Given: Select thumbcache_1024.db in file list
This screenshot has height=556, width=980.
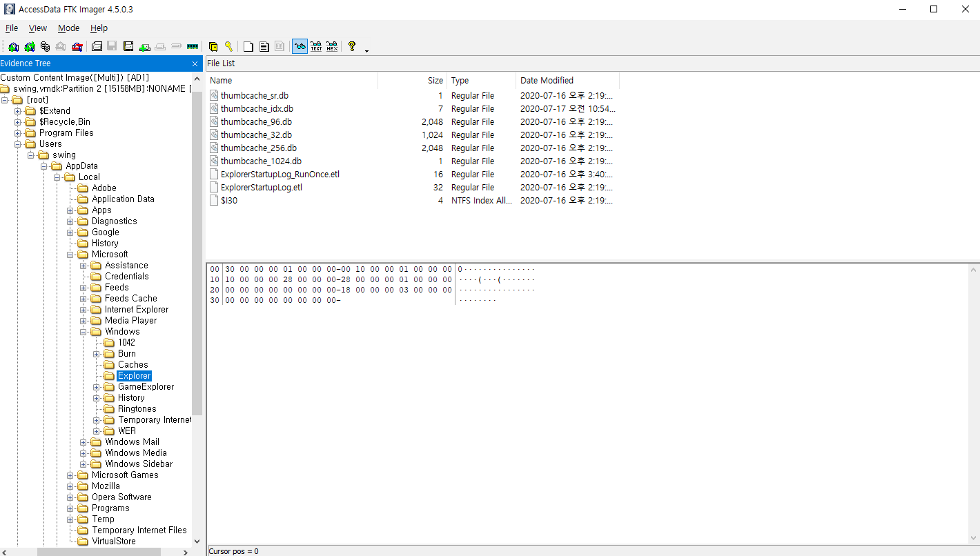Looking at the screenshot, I should click(x=261, y=161).
